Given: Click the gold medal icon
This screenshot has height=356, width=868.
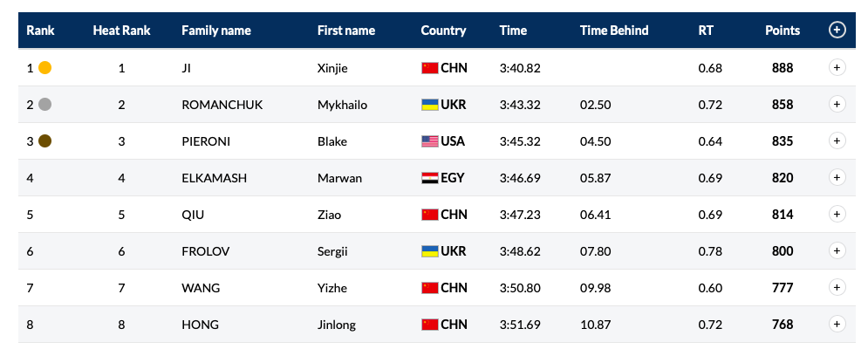Looking at the screenshot, I should click(x=44, y=68).
